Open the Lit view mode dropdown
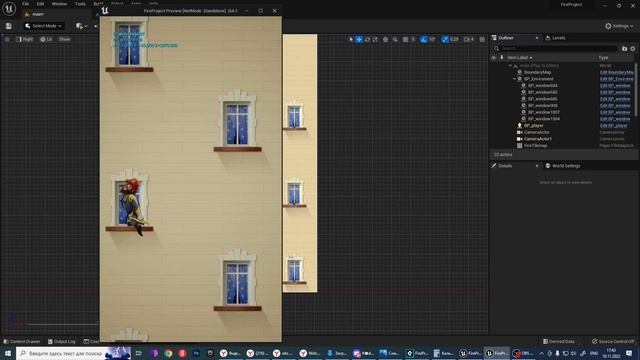640x360 pixels. coord(47,40)
